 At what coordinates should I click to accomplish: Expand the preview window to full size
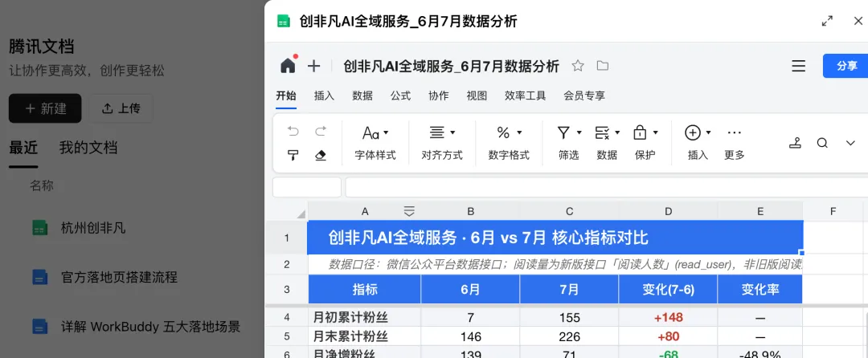coord(827,21)
